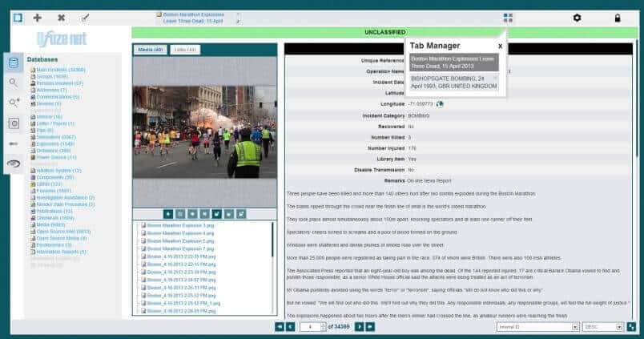This screenshot has width=644, height=339.
Task: Click the lock icon in top bar
Action: pyautogui.click(x=617, y=18)
